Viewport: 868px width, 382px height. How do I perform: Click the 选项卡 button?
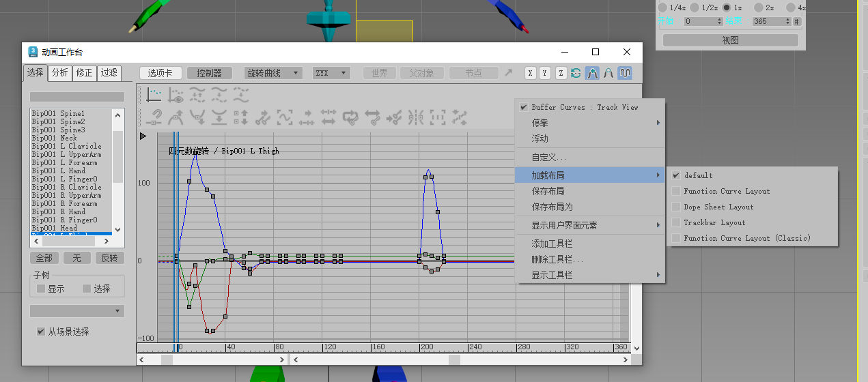[160, 73]
